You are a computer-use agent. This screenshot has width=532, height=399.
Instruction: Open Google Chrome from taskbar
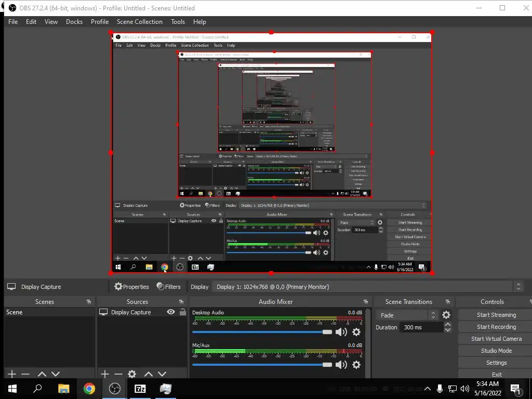click(89, 389)
